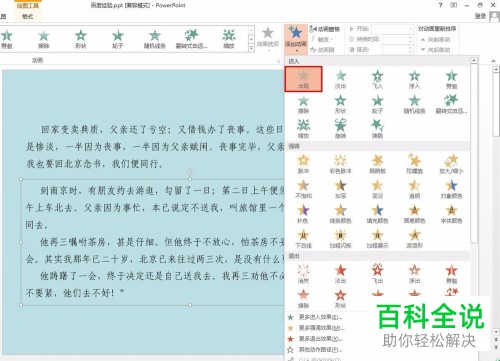
Task: Apply the 浮入 entrance animation
Action: (414, 79)
